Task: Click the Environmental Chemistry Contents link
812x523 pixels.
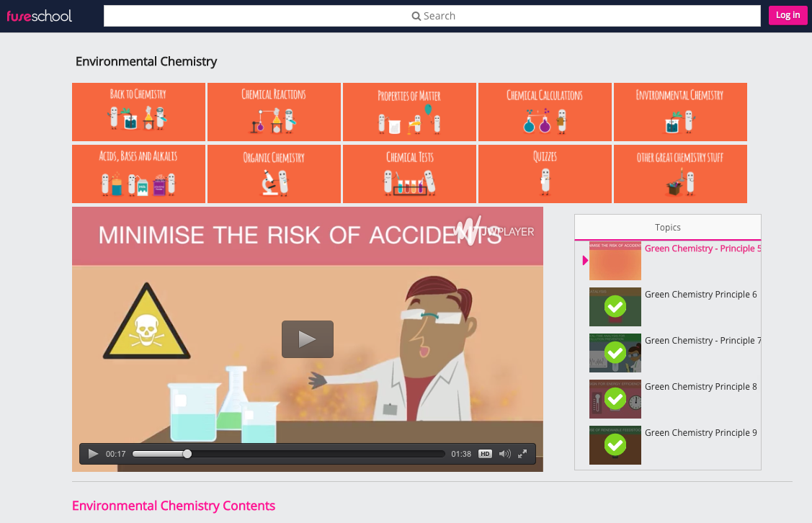Action: pos(174,506)
